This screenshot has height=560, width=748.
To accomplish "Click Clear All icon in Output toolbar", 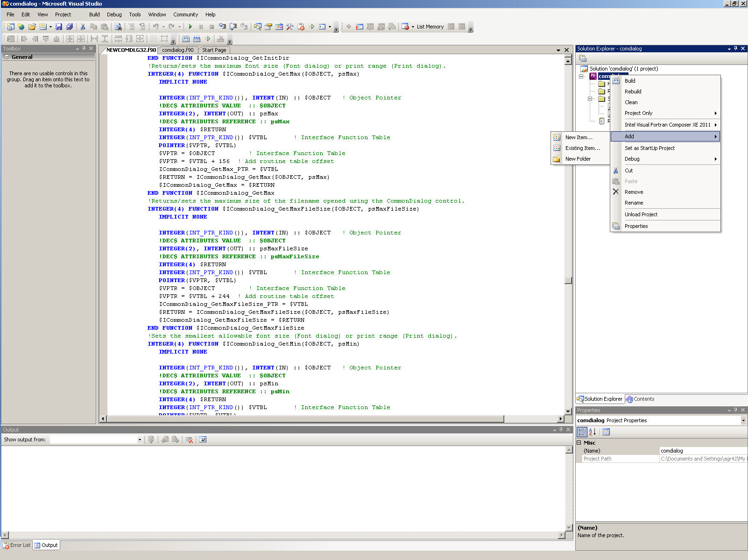I will pyautogui.click(x=189, y=439).
